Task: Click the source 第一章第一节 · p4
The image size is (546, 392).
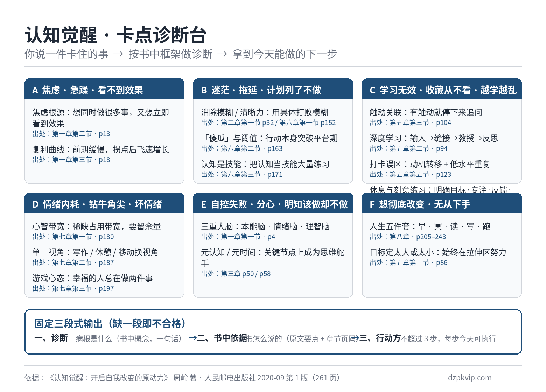Action: (238, 237)
